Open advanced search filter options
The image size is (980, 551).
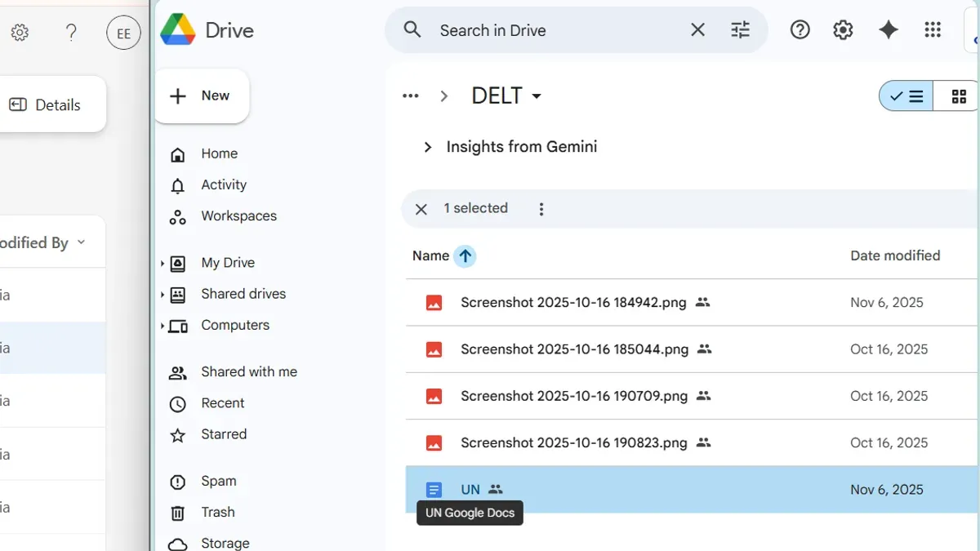pyautogui.click(x=740, y=30)
